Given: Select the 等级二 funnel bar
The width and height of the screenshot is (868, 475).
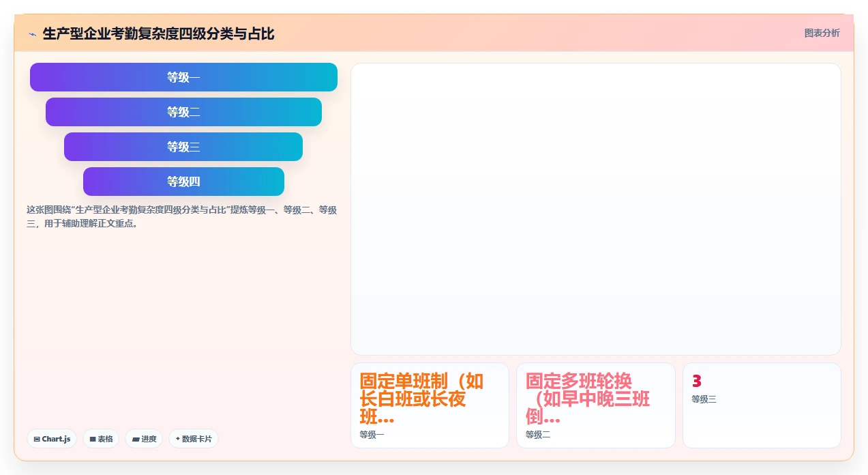Looking at the screenshot, I should tap(183, 112).
